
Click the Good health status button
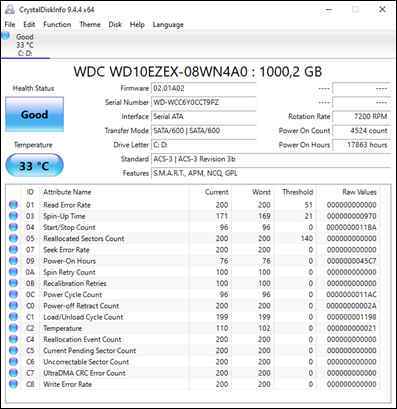pyautogui.click(x=34, y=114)
